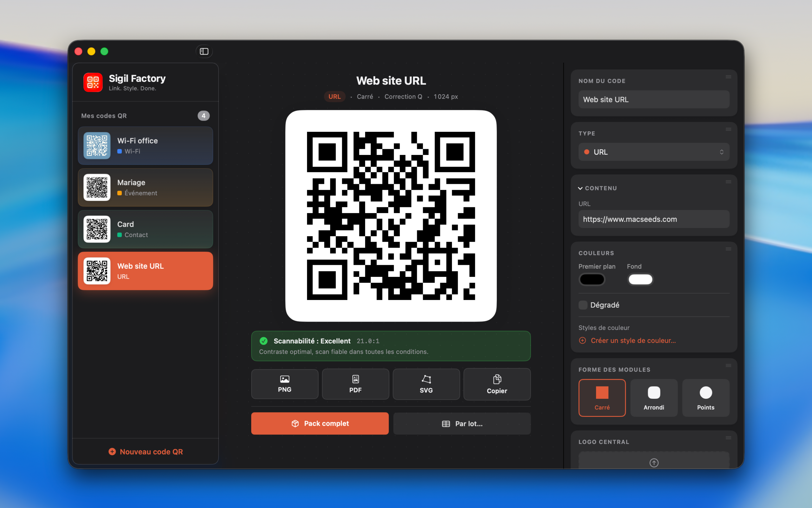The image size is (812, 508).
Task: Select the Mariage QR thumbnail
Action: tap(97, 187)
